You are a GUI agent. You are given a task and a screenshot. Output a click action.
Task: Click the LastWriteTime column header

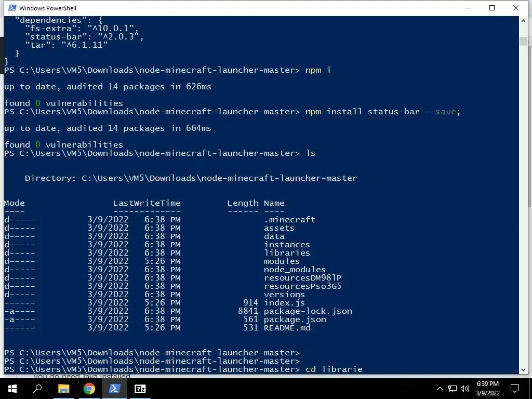point(147,203)
